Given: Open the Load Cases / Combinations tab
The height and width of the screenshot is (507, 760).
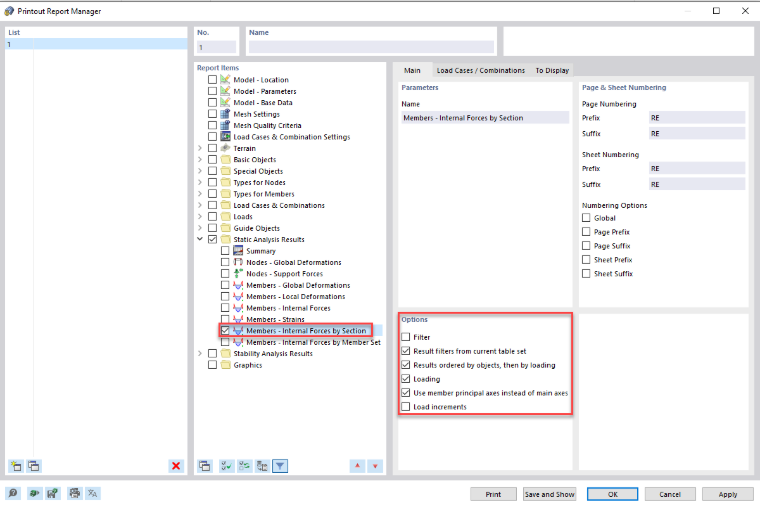Looking at the screenshot, I should [x=480, y=70].
